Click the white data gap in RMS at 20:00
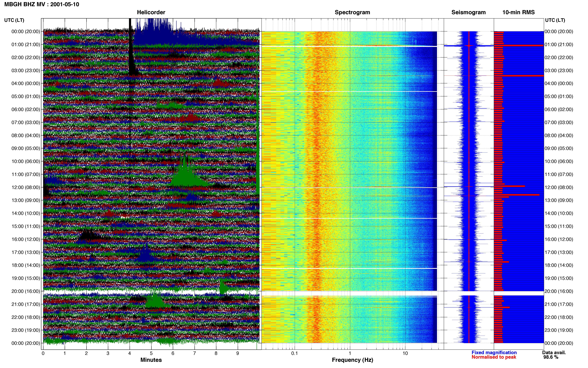588x368 pixels. (519, 293)
